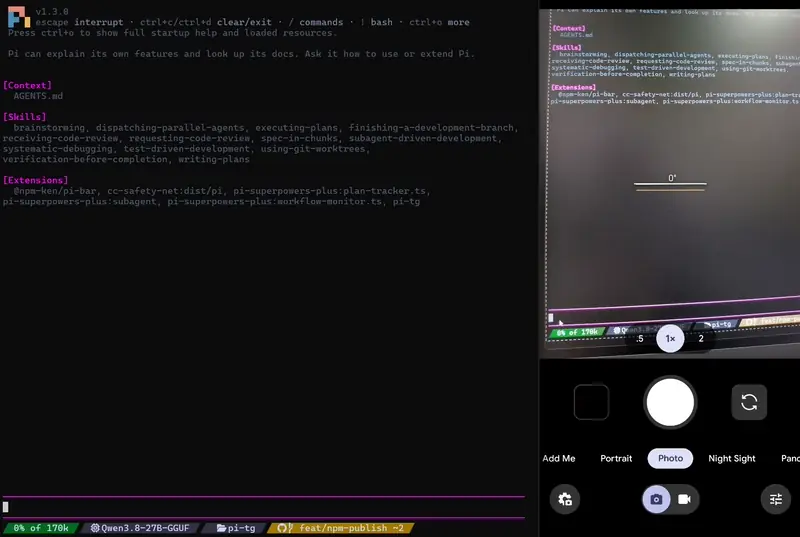Select the Portrait camera mode
The height and width of the screenshot is (537, 800).
pos(616,458)
